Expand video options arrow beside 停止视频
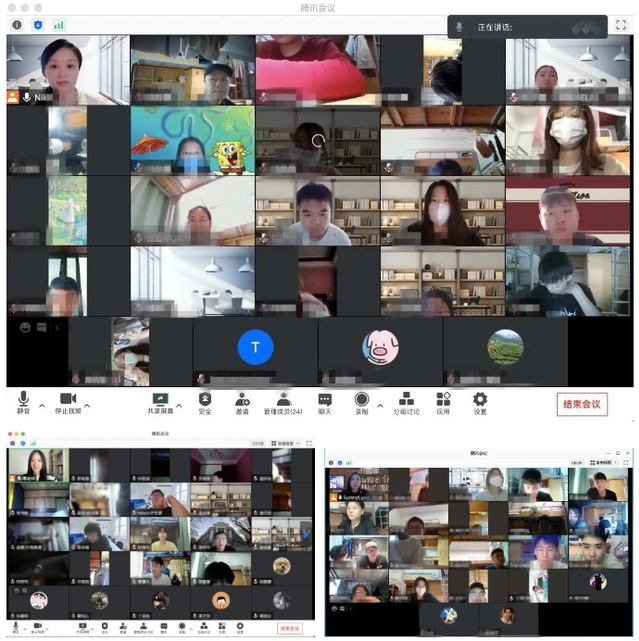Image resolution: width=639 pixels, height=641 pixels. (87, 405)
